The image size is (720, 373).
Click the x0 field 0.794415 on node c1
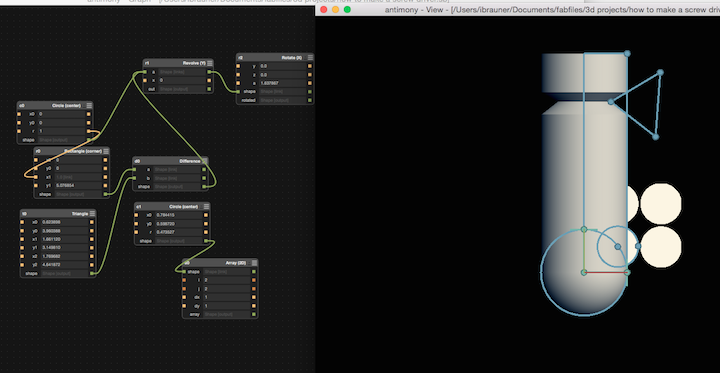point(179,215)
